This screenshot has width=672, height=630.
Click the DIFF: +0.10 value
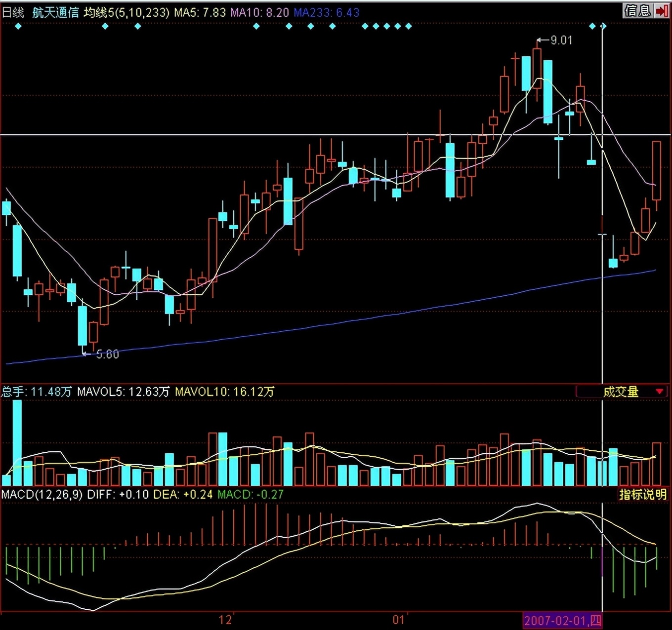click(118, 494)
